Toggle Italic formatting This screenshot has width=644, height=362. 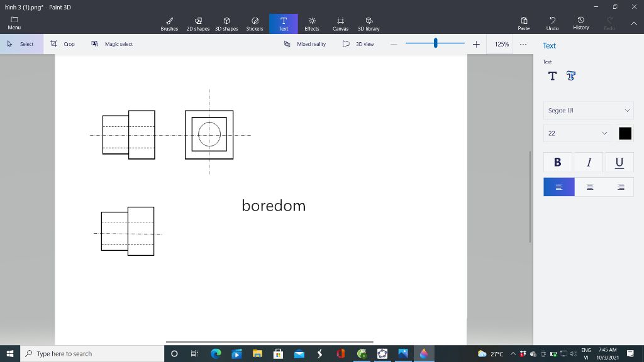coord(589,162)
